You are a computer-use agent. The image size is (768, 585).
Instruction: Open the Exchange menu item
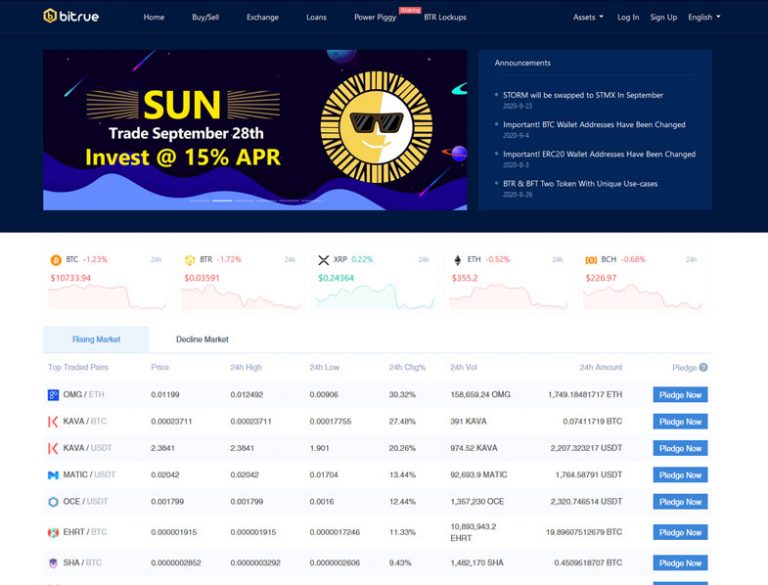[263, 17]
